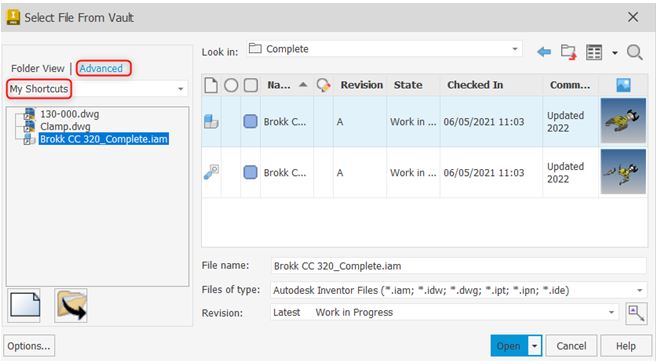Viewport: 659px width, 364px height.
Task: Switch to the Advanced tab
Action: pyautogui.click(x=101, y=69)
